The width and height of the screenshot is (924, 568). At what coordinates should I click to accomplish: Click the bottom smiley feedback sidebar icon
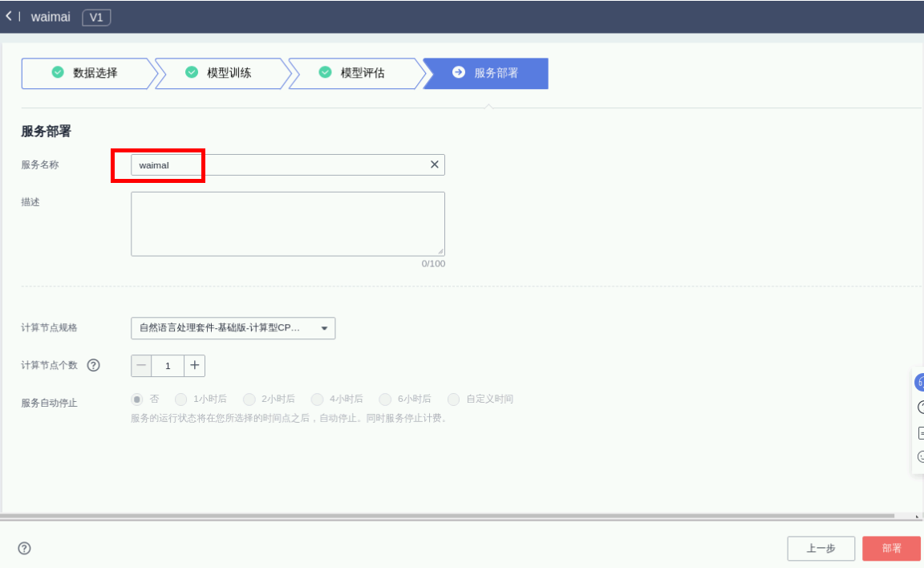pyautogui.click(x=920, y=456)
